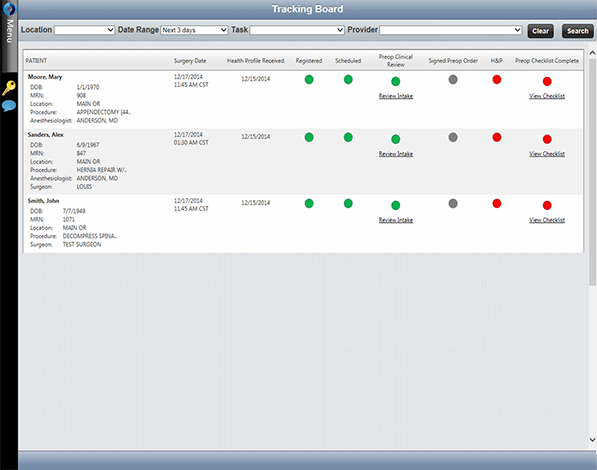Screen dimensions: 597x470
Task: Sort by the Surgery Date column header
Action: (x=190, y=61)
